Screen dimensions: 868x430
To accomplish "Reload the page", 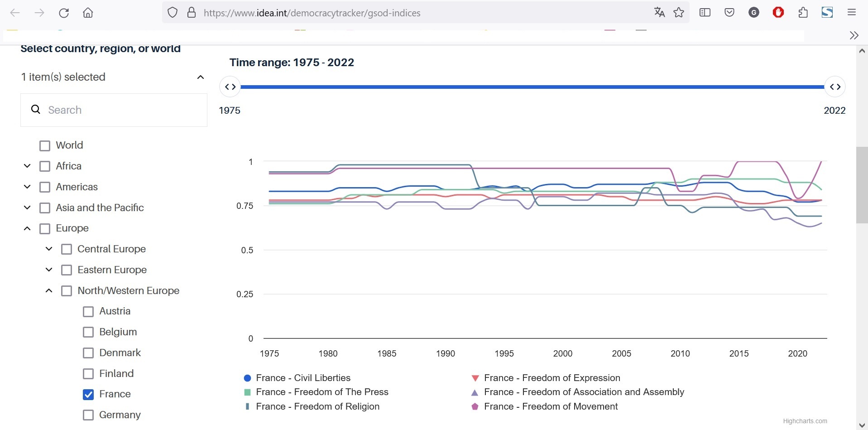I will coord(64,13).
